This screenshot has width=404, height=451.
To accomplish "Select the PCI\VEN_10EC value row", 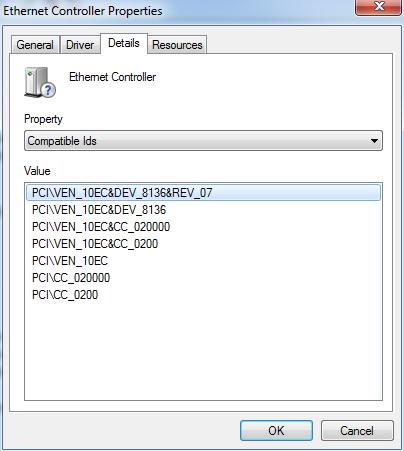I will click(203, 261).
